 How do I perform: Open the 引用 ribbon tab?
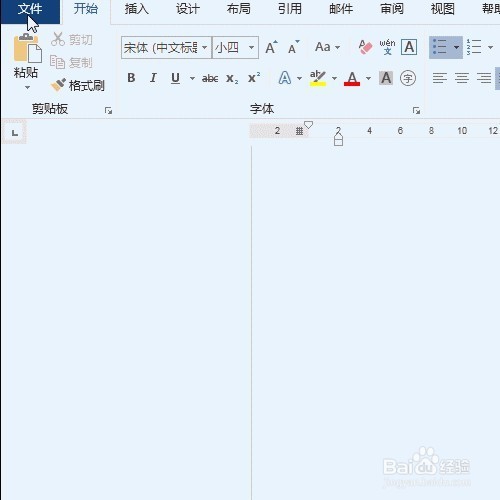point(290,9)
